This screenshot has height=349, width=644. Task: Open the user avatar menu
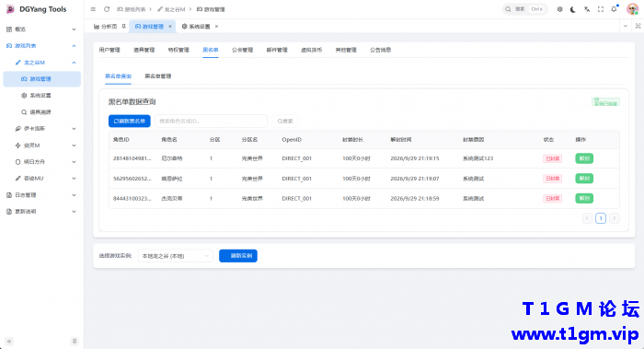[633, 9]
